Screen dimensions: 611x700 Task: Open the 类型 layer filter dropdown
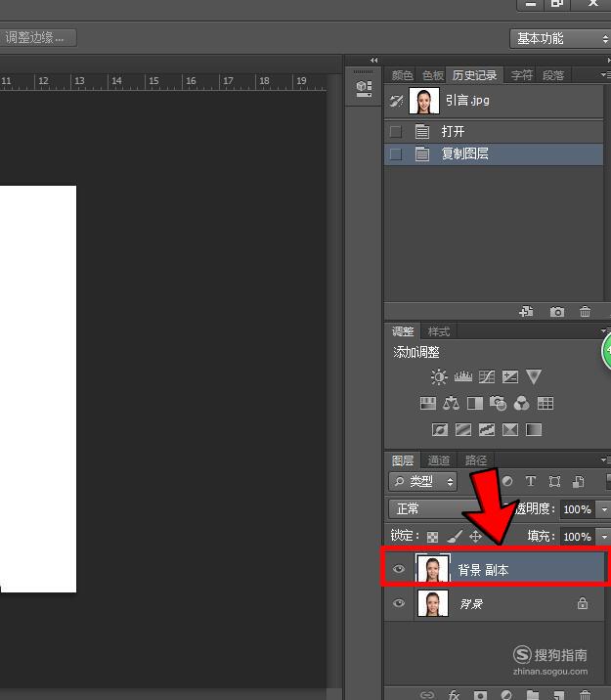click(422, 482)
